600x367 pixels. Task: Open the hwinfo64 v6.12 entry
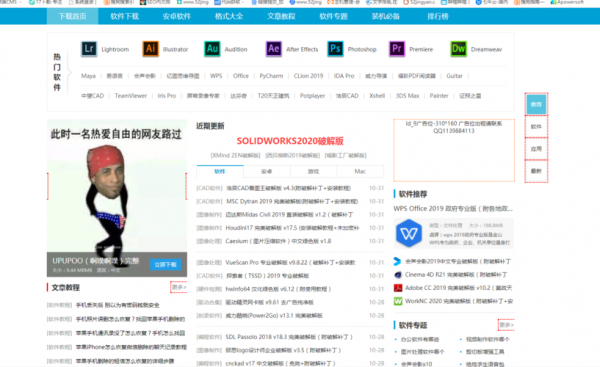coord(278,289)
